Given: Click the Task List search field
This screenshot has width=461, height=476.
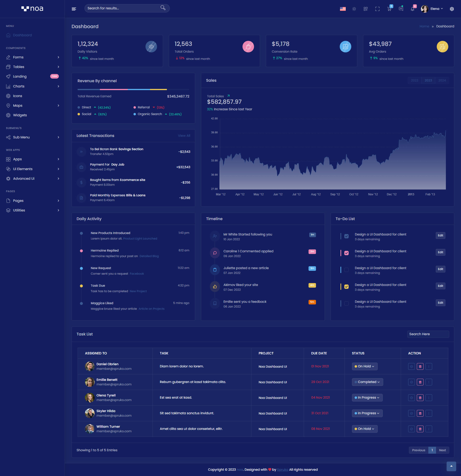Looking at the screenshot, I should 428,334.
